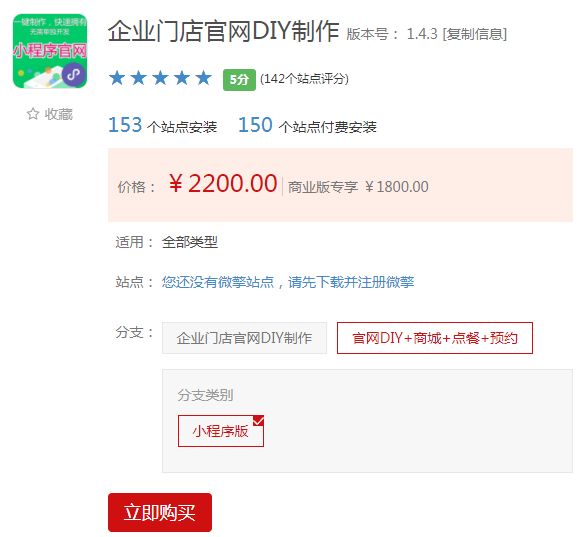Click the green mini-program app thumbnail

point(50,51)
